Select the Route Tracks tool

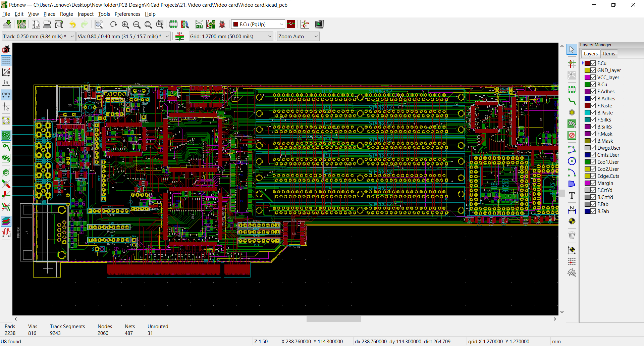pos(572,101)
